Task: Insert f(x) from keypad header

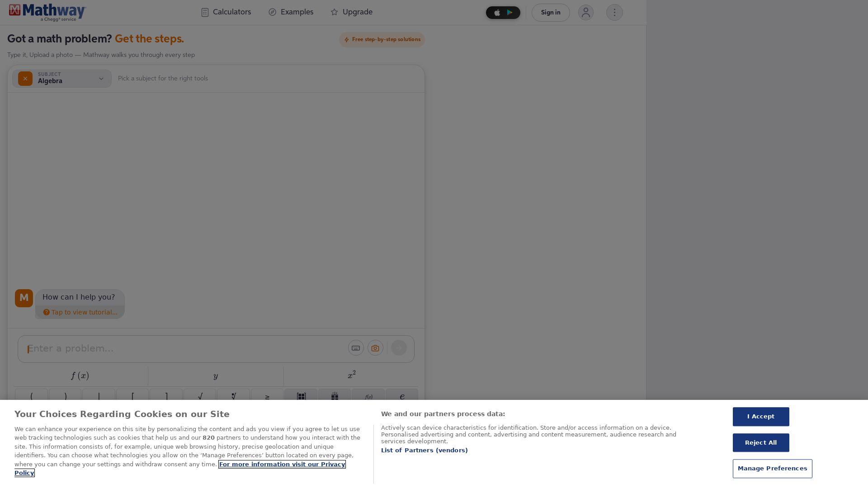Action: [80, 376]
